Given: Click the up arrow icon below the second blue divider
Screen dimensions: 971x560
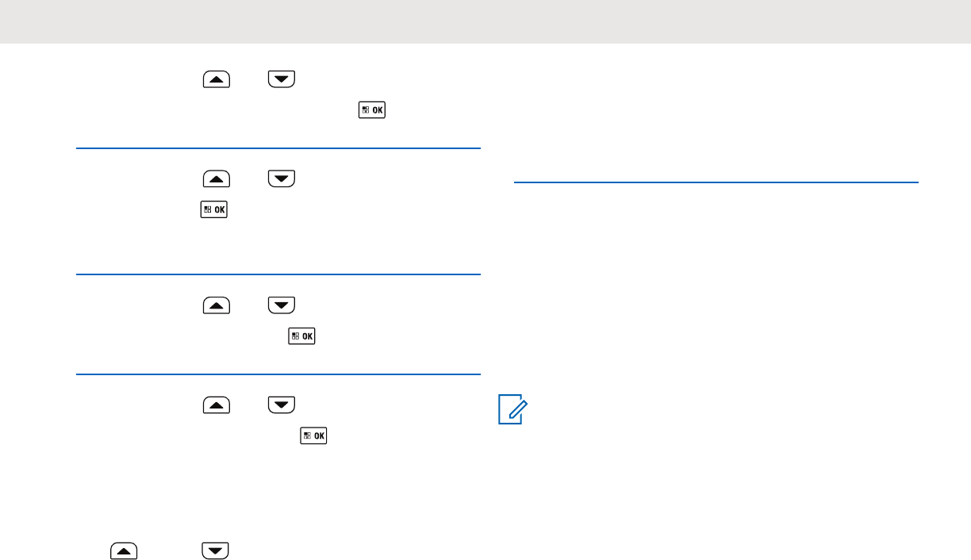Looking at the screenshot, I should [x=217, y=305].
